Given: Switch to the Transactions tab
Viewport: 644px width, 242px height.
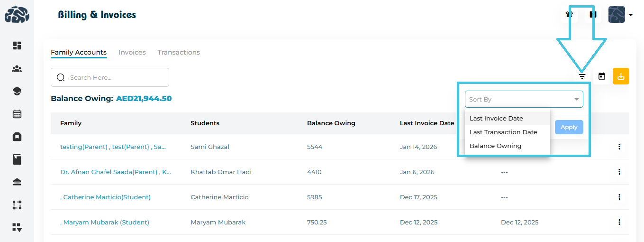Looking at the screenshot, I should (x=179, y=52).
